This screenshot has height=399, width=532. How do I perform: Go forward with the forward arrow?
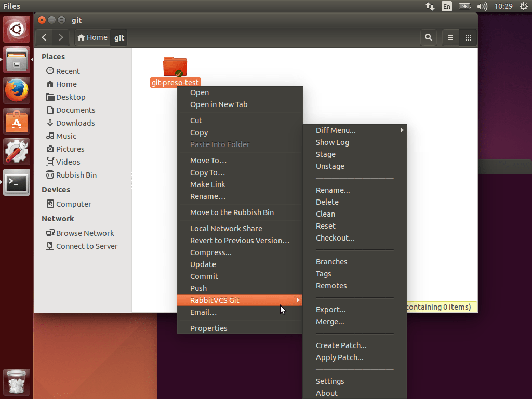click(61, 37)
